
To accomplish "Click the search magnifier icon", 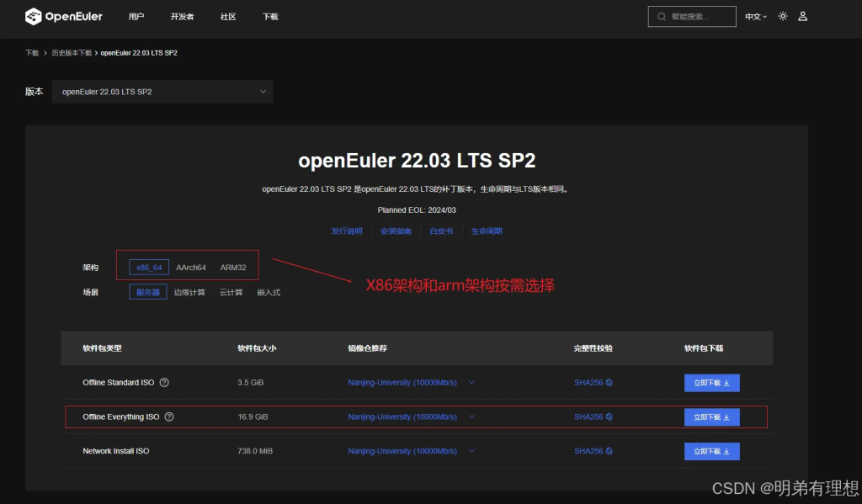I will (x=662, y=17).
